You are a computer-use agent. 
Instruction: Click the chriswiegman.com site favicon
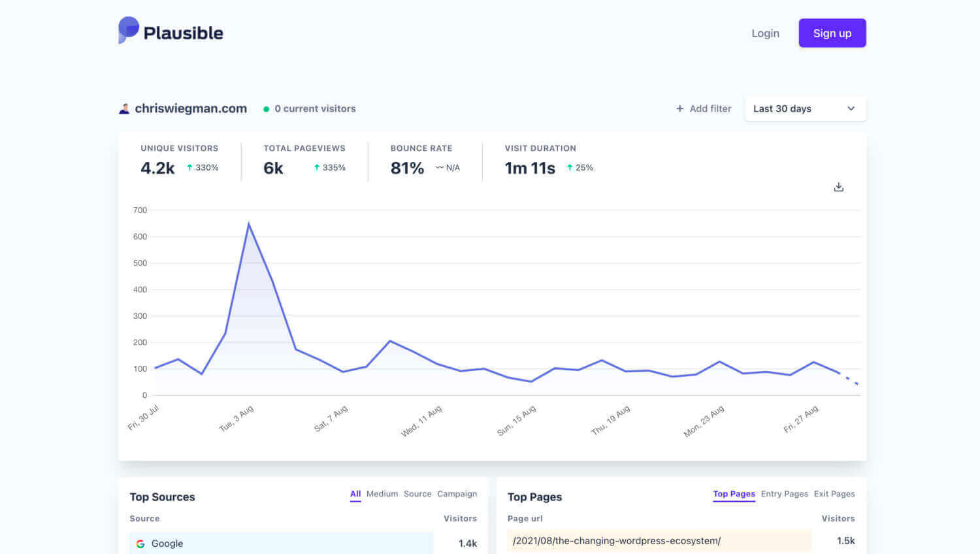coord(124,109)
